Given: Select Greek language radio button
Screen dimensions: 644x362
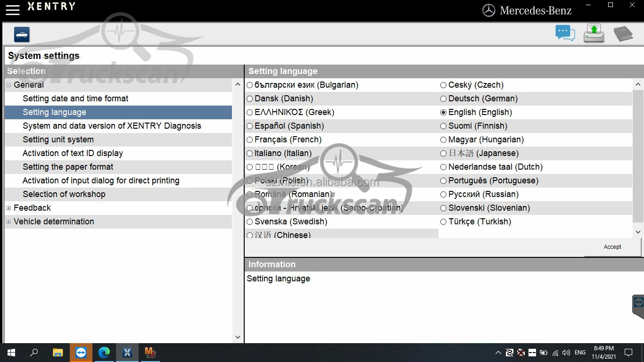Looking at the screenshot, I should click(x=250, y=113).
